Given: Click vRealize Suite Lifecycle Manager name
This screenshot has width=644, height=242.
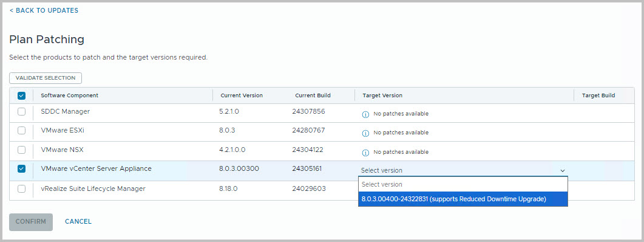Looking at the screenshot, I should [x=93, y=189].
